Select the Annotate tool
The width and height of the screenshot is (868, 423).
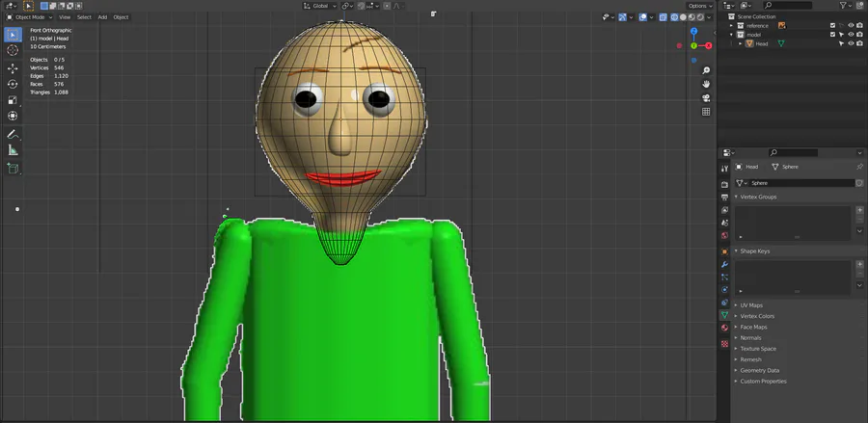pyautogui.click(x=13, y=134)
